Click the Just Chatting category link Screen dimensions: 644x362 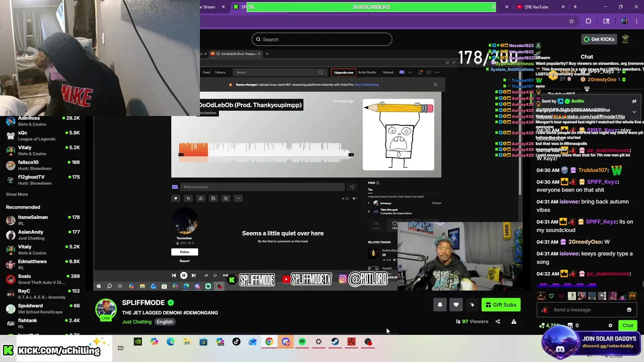[x=136, y=322]
